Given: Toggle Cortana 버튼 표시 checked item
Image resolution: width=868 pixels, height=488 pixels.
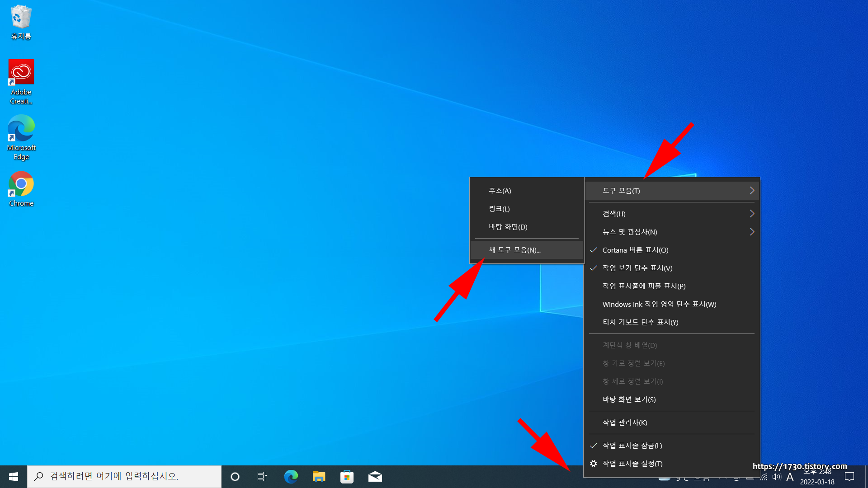Looking at the screenshot, I should click(635, 250).
